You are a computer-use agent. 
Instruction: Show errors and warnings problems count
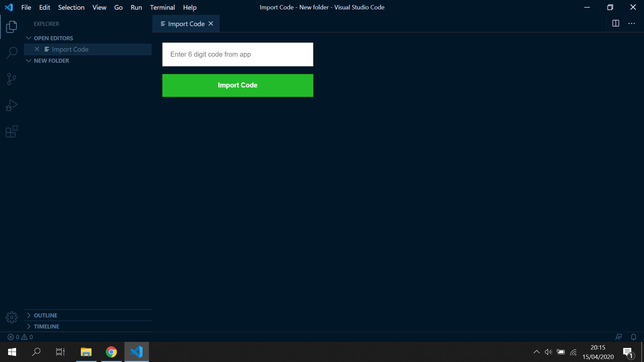20,337
